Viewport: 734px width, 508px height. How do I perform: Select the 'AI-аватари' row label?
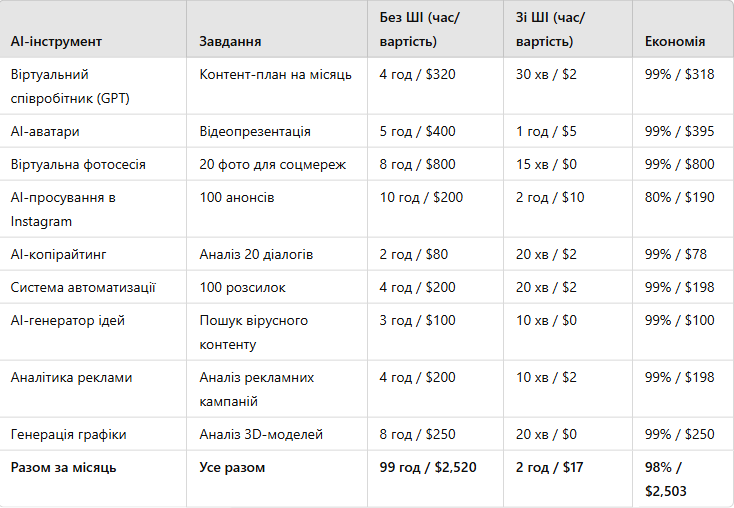(x=45, y=131)
